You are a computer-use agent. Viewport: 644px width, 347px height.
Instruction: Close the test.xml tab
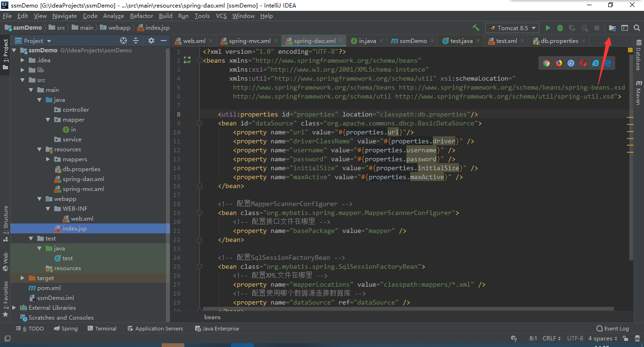click(523, 41)
